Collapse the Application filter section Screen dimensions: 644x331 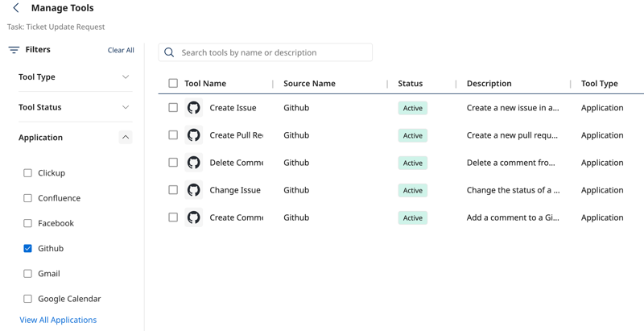126,137
